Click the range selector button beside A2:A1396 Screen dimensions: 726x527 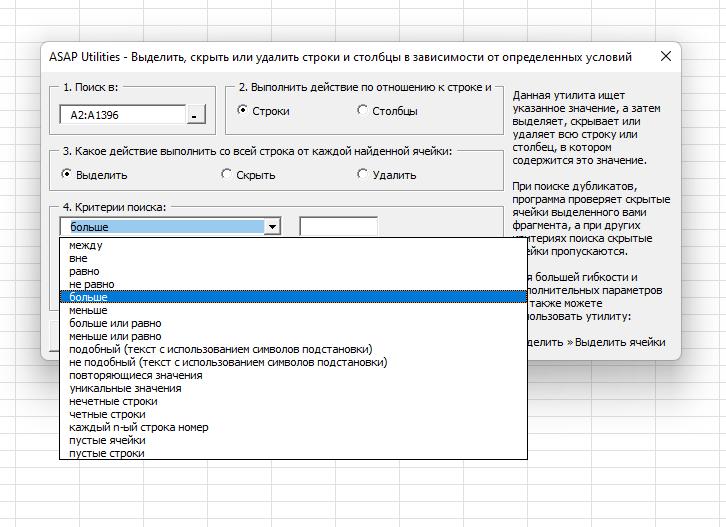[x=197, y=115]
